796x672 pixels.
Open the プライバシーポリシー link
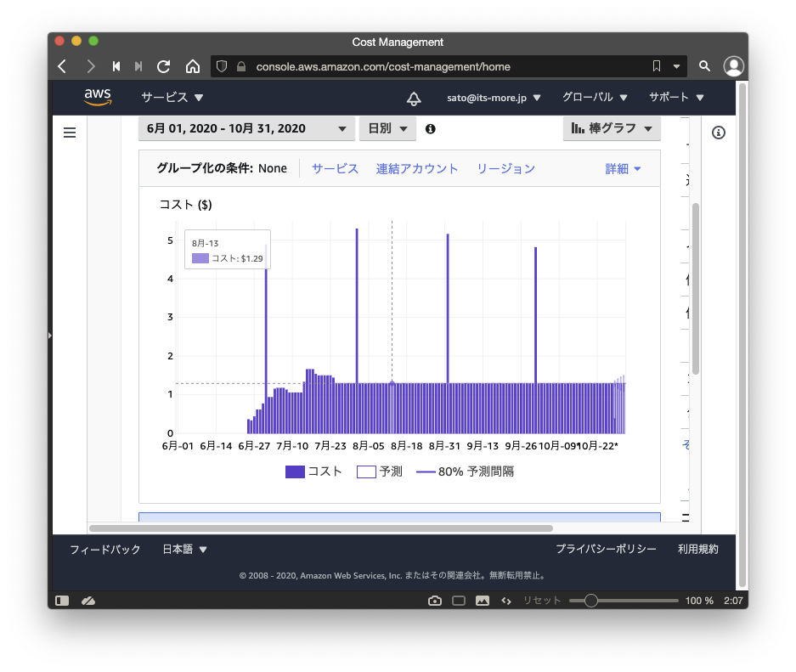click(606, 550)
